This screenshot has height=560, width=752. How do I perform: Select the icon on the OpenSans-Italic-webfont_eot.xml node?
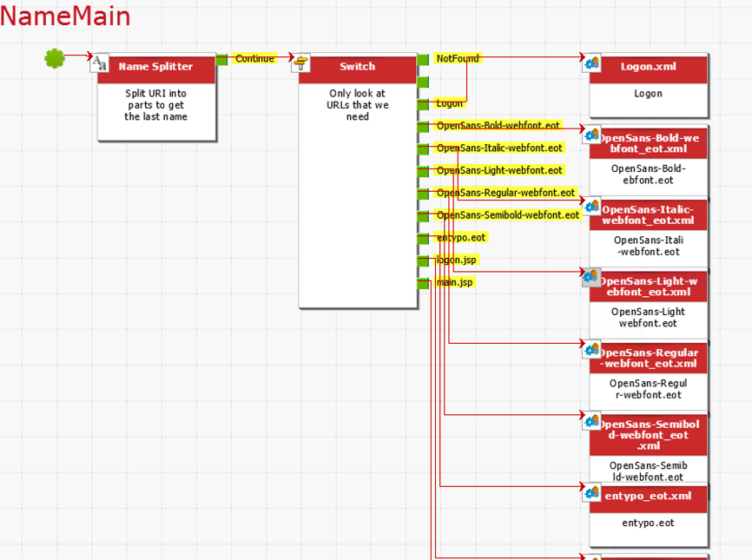[x=592, y=207]
